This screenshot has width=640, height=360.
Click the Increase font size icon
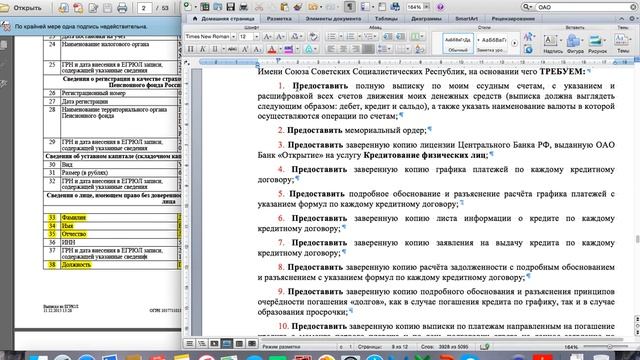coord(267,37)
